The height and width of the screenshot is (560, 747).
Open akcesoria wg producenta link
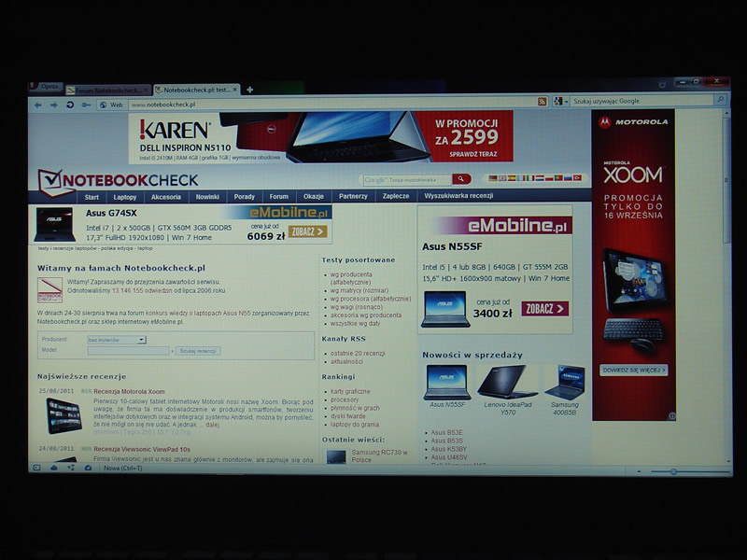click(x=366, y=315)
